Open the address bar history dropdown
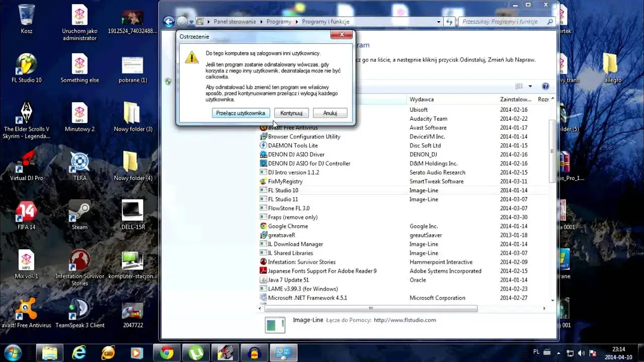 point(439,22)
